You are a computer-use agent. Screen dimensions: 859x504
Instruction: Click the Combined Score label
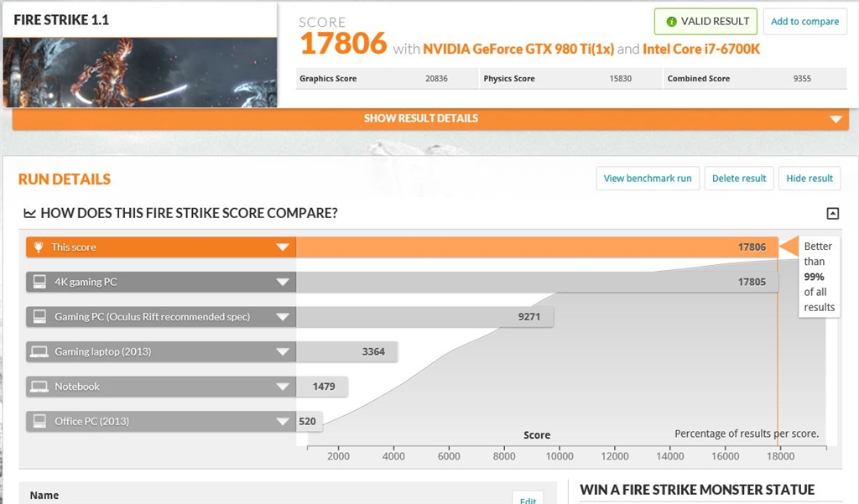(699, 78)
